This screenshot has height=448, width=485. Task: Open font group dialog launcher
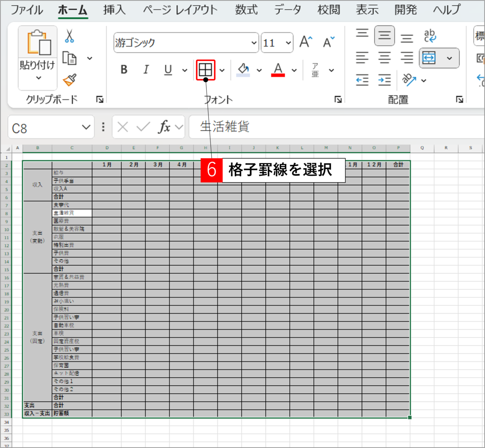[x=338, y=99]
